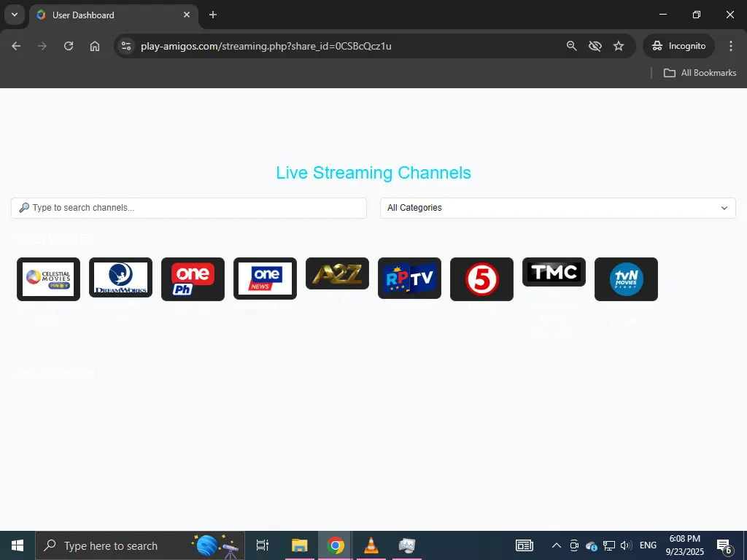The height and width of the screenshot is (560, 747).
Task: Open the volume control tray icon
Action: pos(626,545)
